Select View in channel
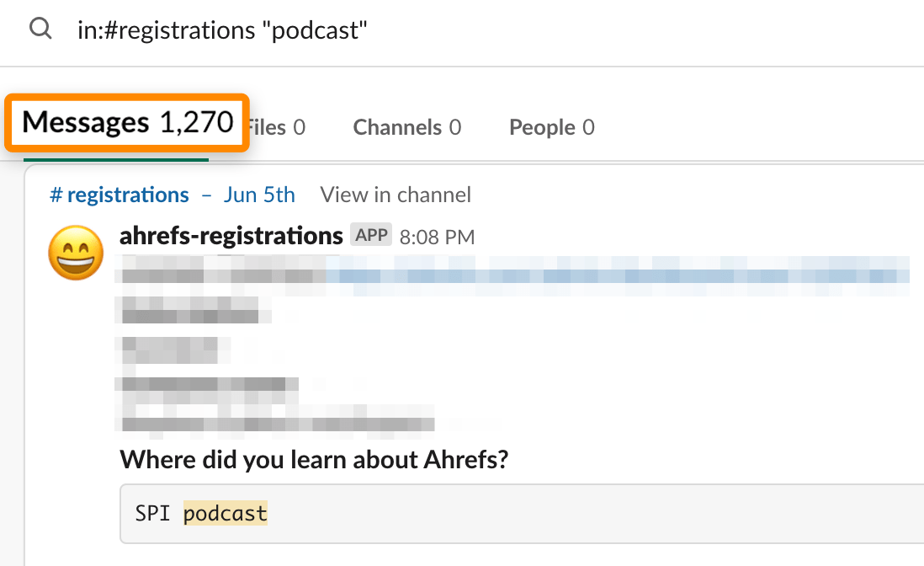924x566 pixels. pos(395,195)
